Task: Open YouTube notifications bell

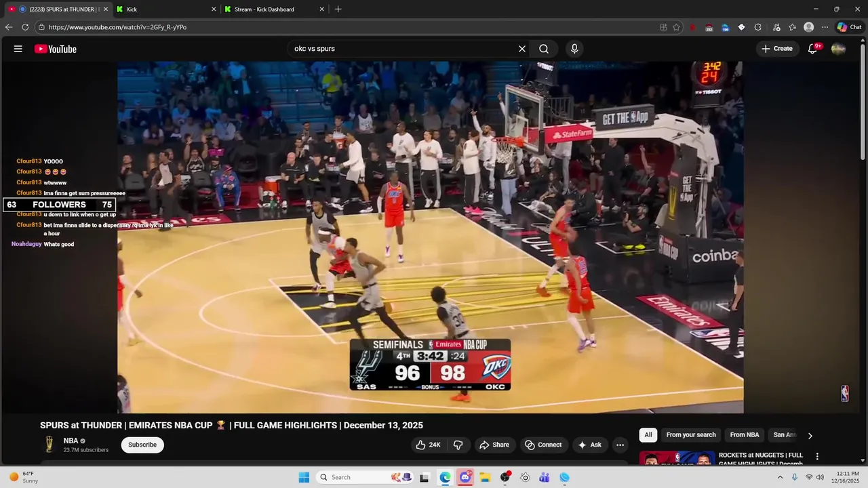Action: click(812, 49)
